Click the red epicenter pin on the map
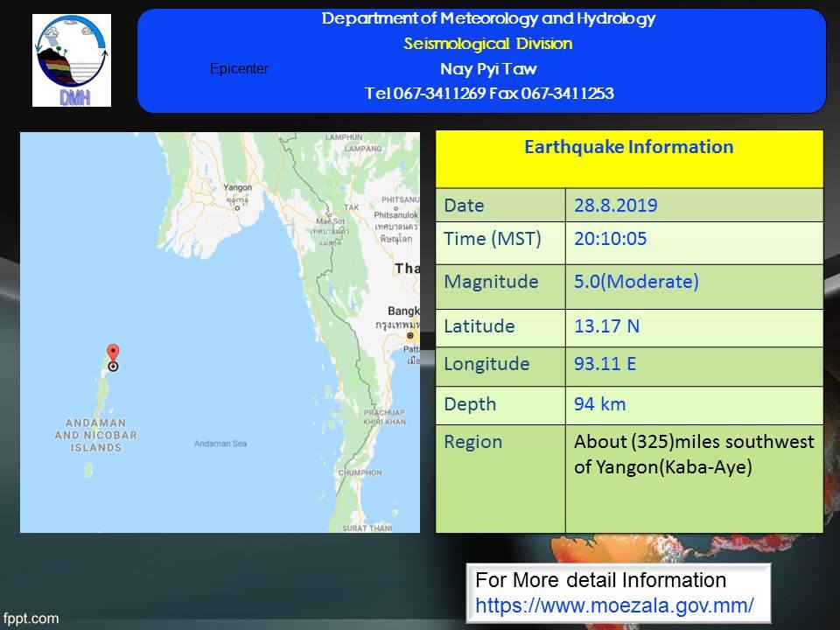 click(x=112, y=353)
